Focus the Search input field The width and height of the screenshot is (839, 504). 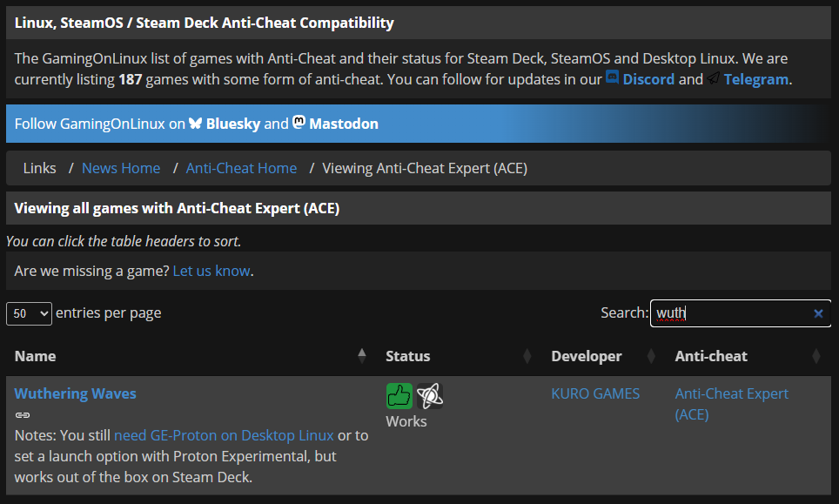tap(731, 313)
